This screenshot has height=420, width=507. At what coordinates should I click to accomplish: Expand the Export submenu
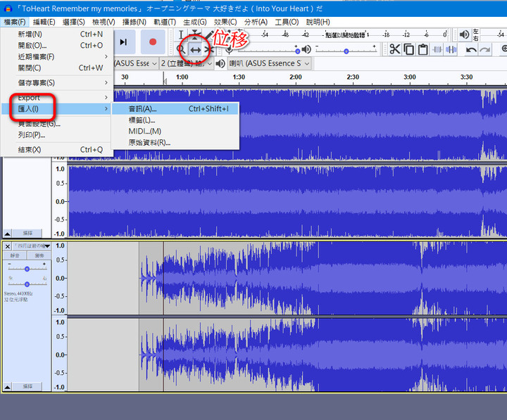57,98
